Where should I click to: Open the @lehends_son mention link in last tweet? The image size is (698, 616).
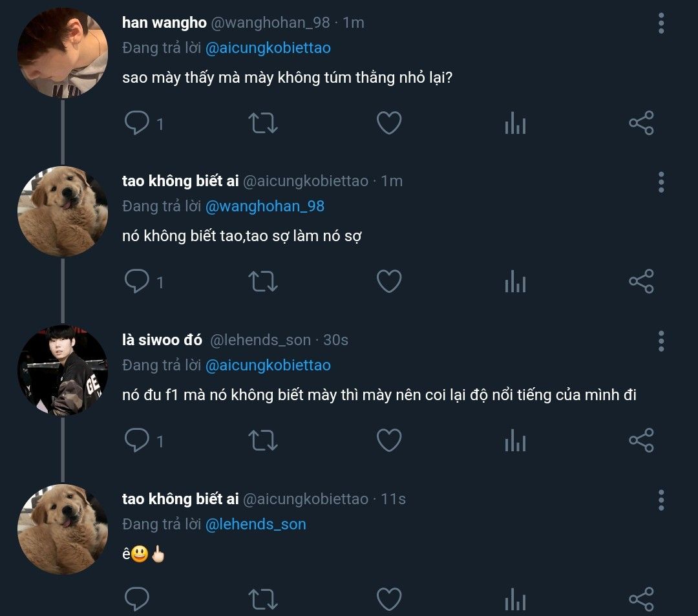pyautogui.click(x=255, y=524)
